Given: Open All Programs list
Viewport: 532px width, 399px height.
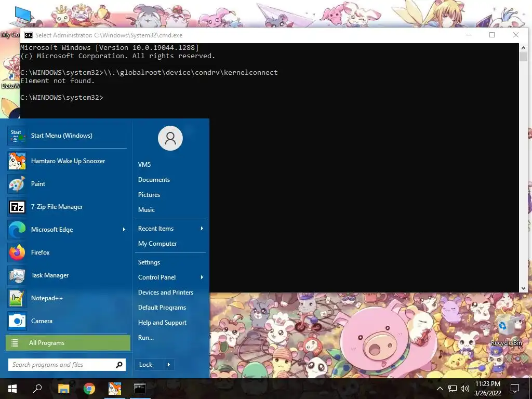Looking at the screenshot, I should (x=68, y=343).
